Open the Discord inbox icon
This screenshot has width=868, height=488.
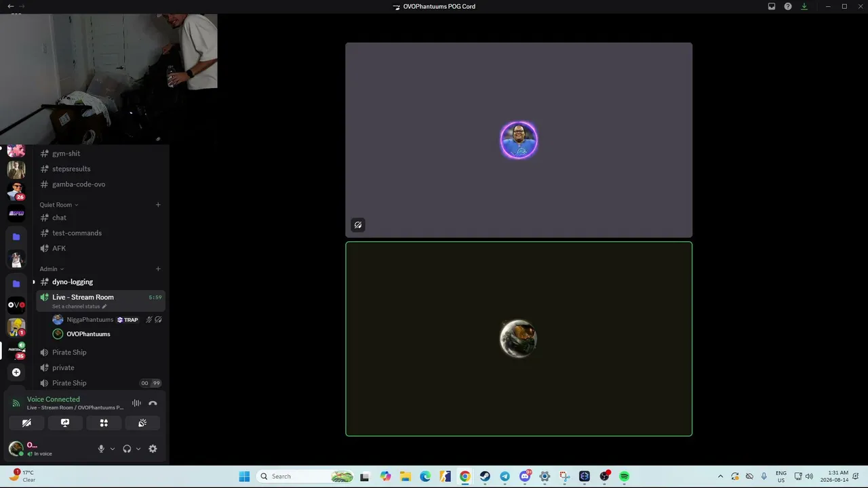pos(772,6)
